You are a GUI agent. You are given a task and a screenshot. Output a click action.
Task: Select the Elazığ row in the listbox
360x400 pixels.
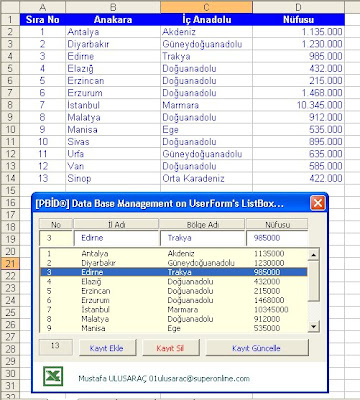pyautogui.click(x=174, y=281)
